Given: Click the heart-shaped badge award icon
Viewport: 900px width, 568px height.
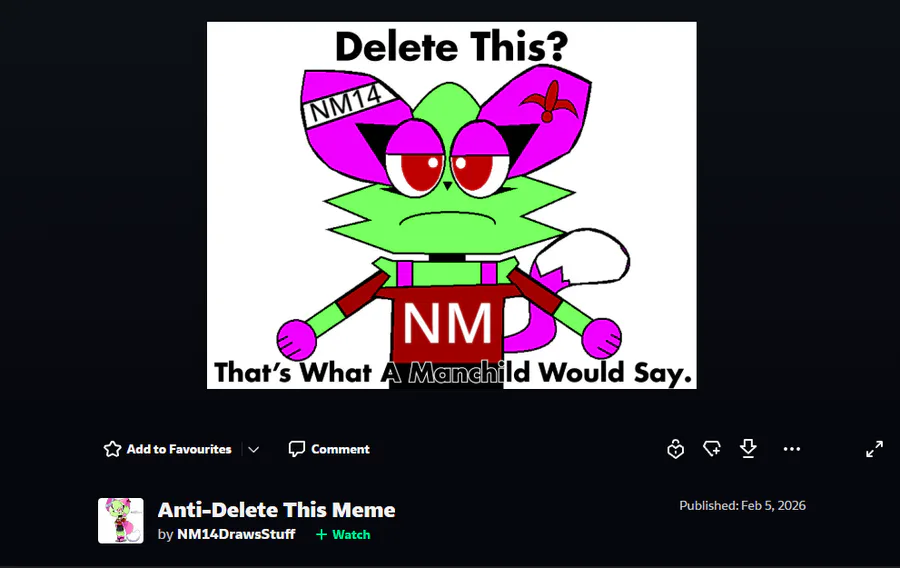Looking at the screenshot, I should click(x=676, y=449).
